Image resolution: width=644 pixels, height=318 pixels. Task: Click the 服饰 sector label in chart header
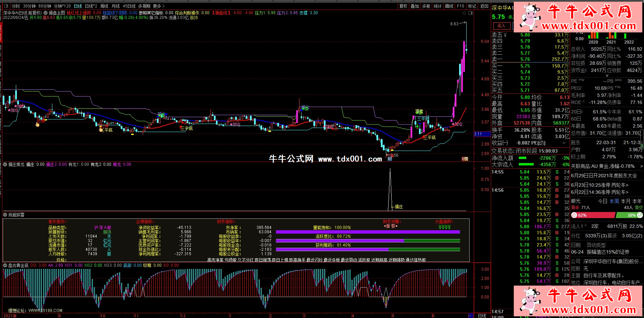194,18
